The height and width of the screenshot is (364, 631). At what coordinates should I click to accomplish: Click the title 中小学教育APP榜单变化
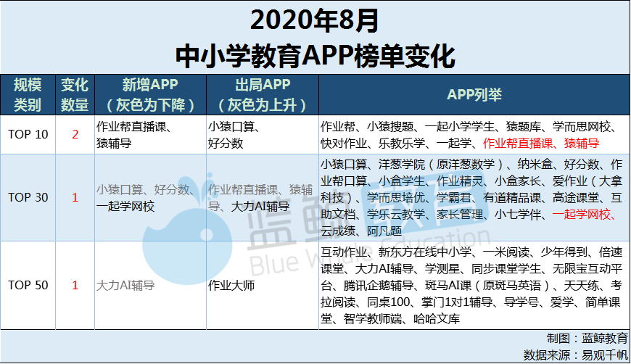[315, 56]
